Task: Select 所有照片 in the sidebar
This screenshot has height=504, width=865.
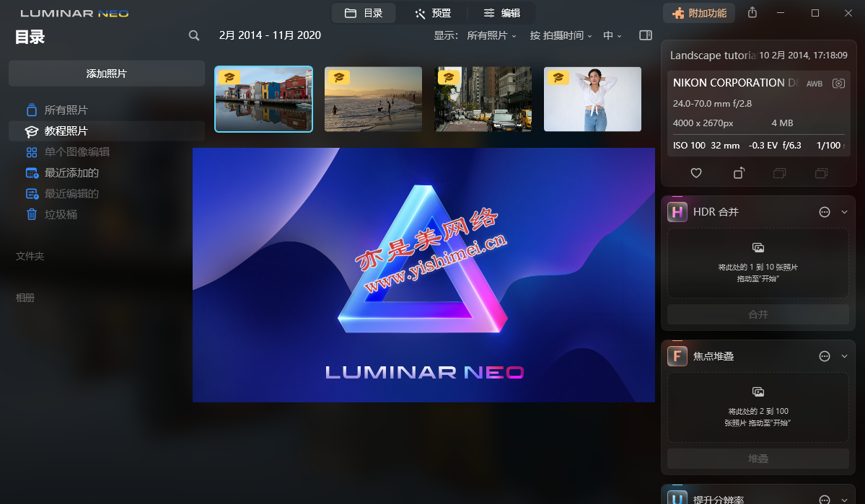Action: (x=107, y=110)
